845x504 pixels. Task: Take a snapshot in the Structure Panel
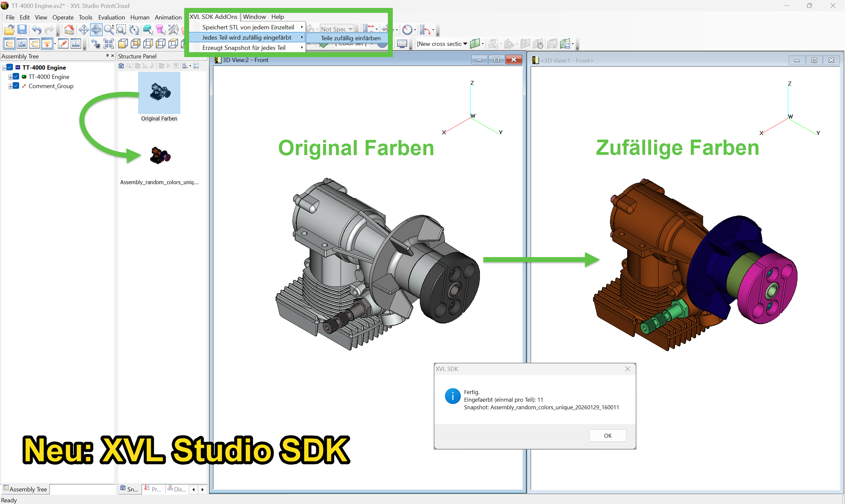click(121, 66)
